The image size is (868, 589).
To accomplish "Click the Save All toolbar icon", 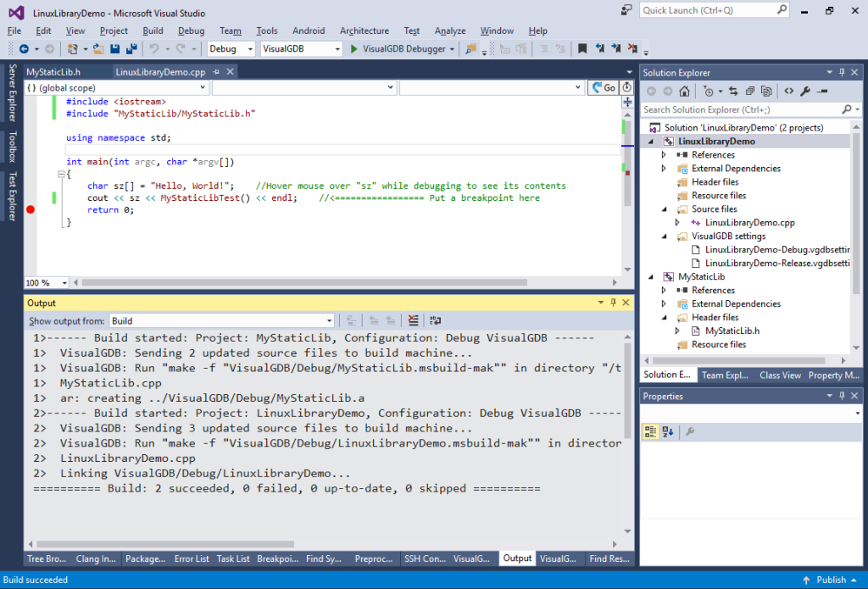I will tap(131, 49).
